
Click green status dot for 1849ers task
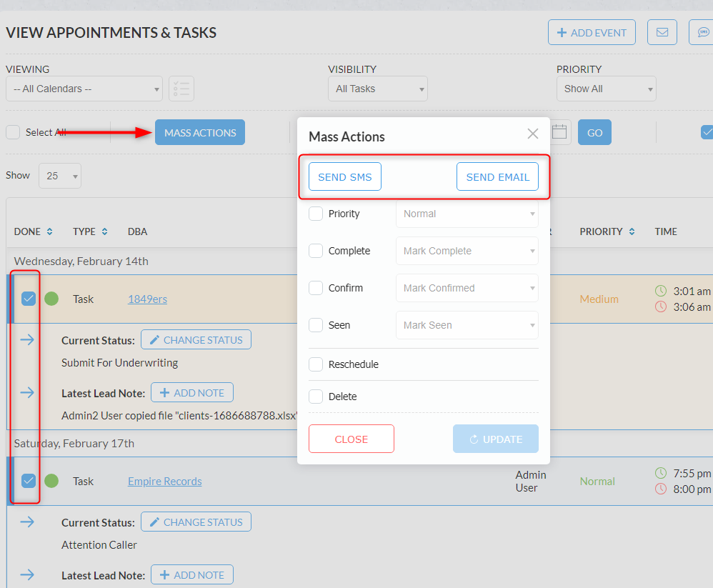pos(51,299)
